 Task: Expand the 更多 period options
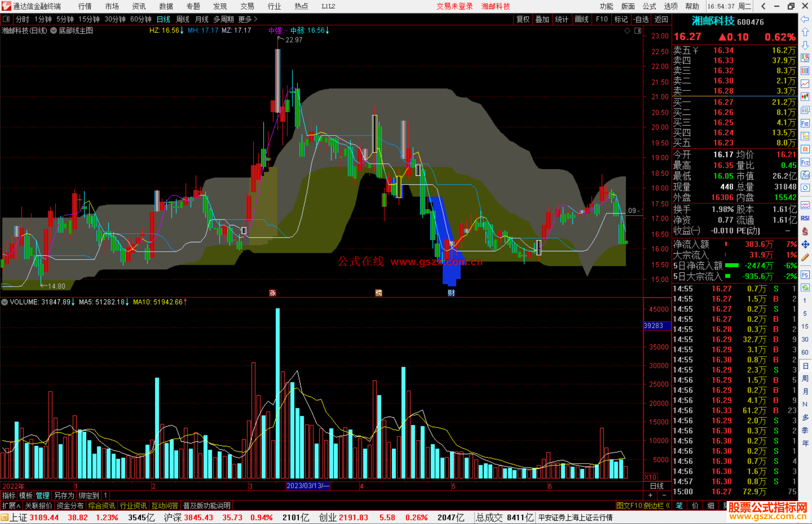pyautogui.click(x=248, y=19)
